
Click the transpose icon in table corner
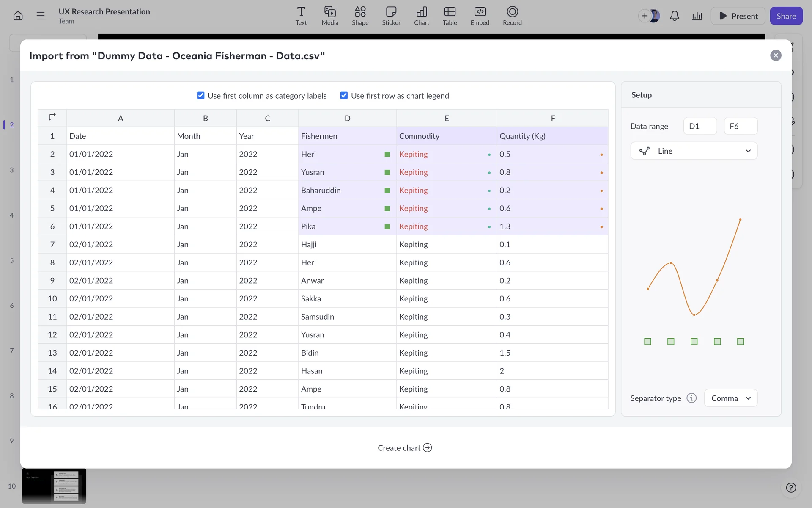pyautogui.click(x=52, y=117)
